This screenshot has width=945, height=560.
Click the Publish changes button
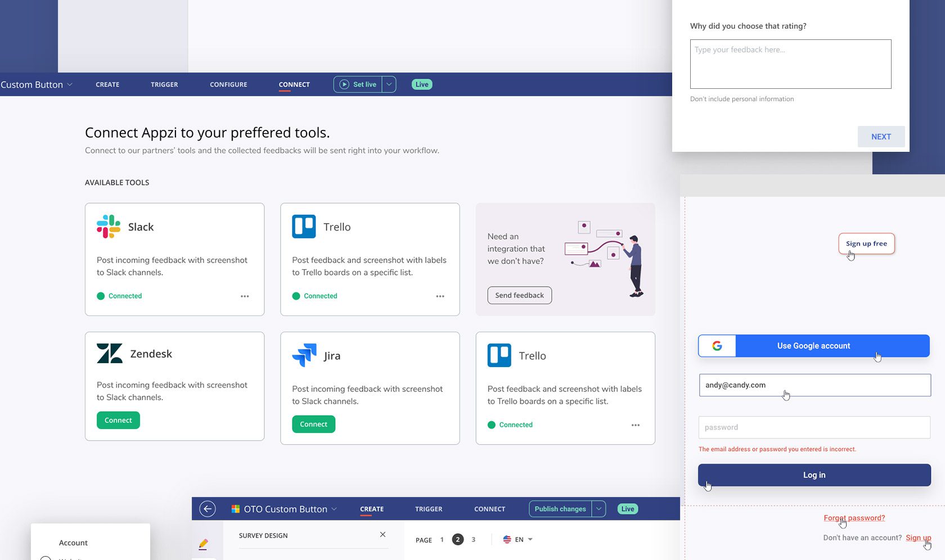pos(560,509)
